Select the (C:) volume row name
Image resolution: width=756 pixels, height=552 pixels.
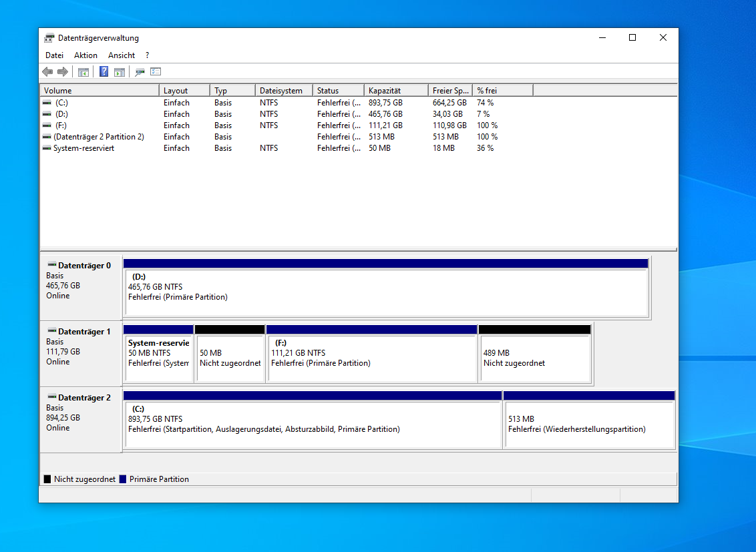[x=61, y=103]
